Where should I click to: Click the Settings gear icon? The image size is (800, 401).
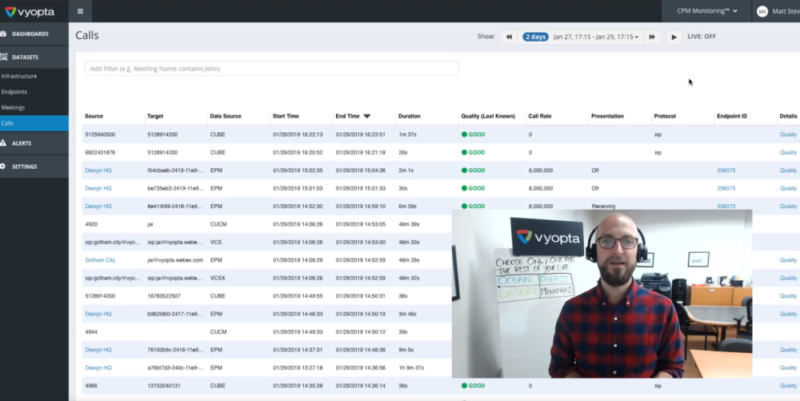(4, 166)
